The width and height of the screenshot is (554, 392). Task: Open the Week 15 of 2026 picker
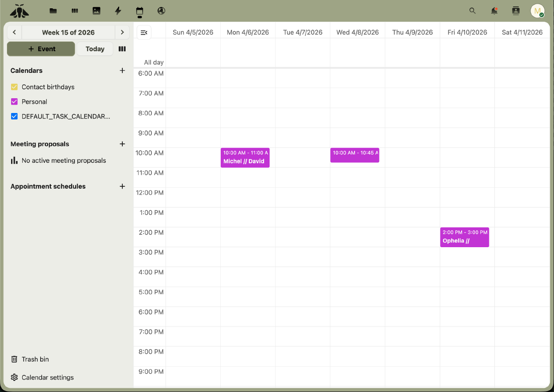[x=68, y=32]
